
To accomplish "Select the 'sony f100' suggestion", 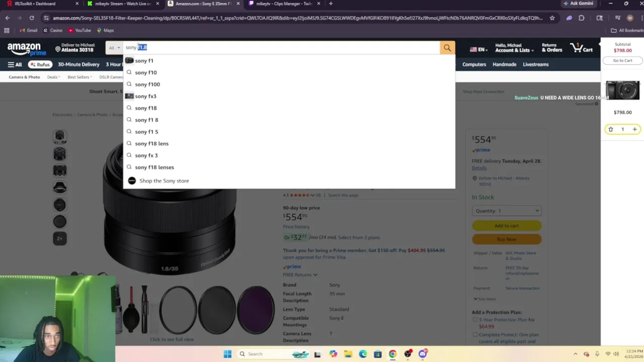I will [289, 84].
